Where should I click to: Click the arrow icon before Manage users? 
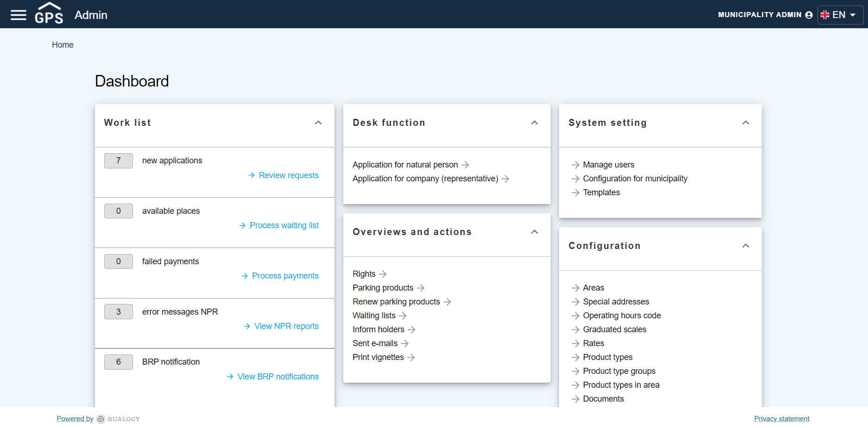575,165
